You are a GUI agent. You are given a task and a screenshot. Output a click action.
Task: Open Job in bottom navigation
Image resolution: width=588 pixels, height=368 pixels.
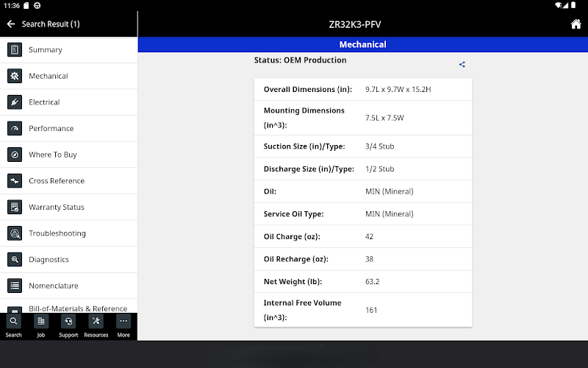pos(41,327)
